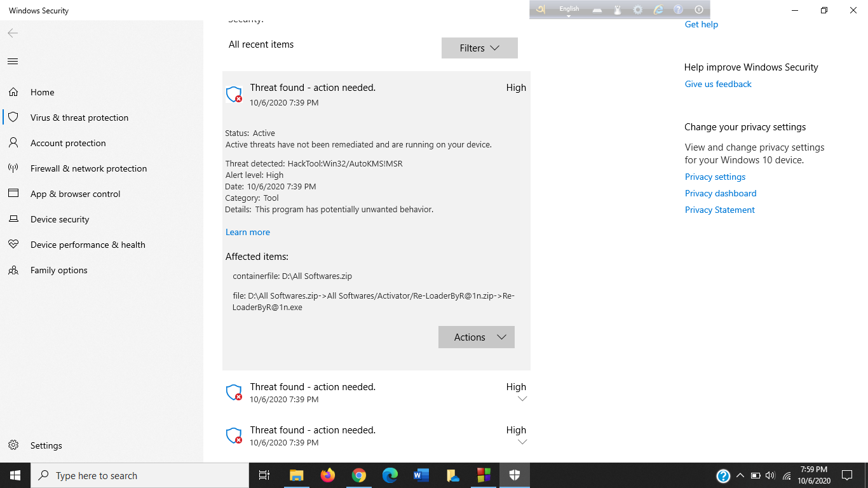The width and height of the screenshot is (868, 488).
Task: Click the taskbar search box
Action: coord(140,475)
